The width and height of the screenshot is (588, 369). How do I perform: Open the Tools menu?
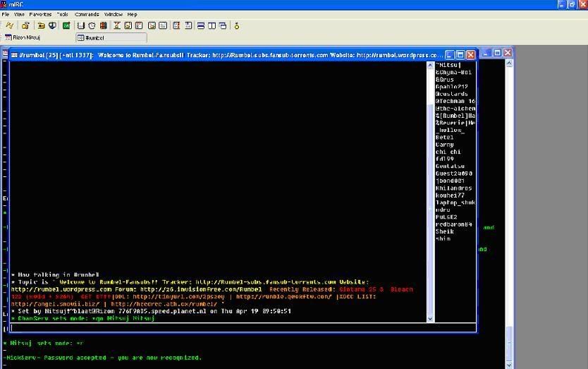[x=62, y=14]
